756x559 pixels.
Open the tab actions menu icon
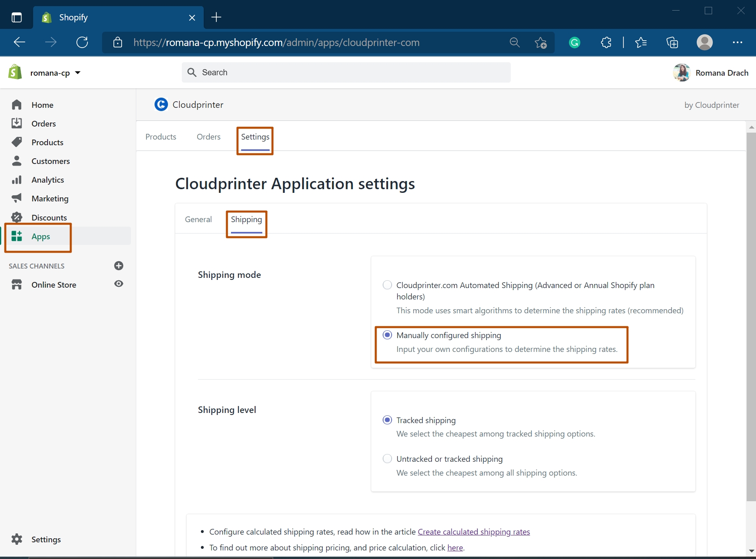click(17, 17)
